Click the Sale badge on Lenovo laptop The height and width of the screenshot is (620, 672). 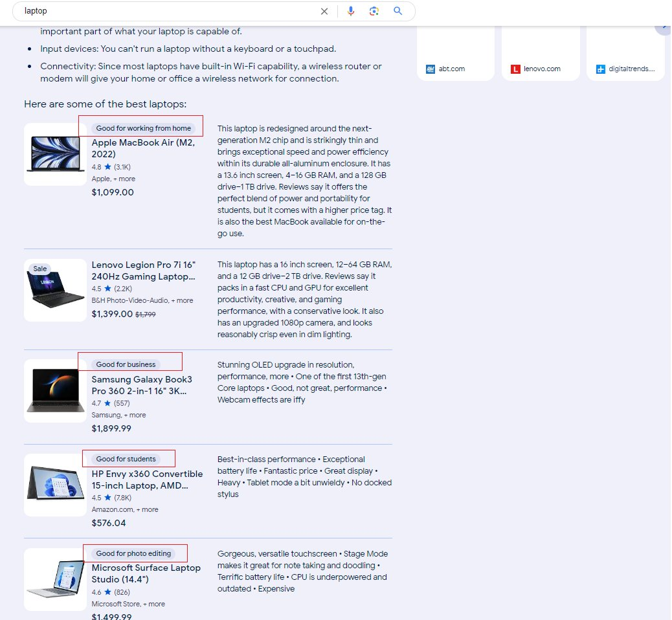coord(40,269)
